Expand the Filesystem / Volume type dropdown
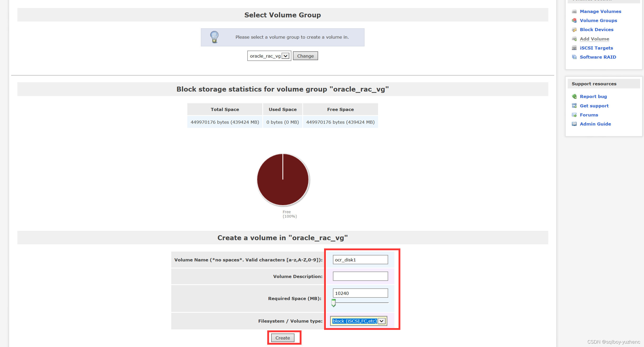 coord(359,321)
